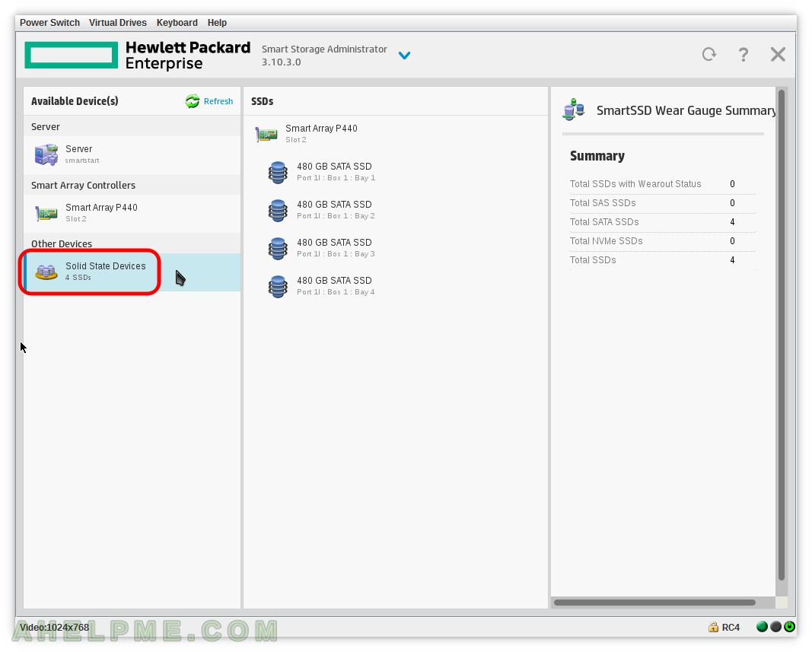Viewport: 812px width, 652px height.
Task: Select 480 GB SATA SSD in Bay 1
Action: (x=336, y=171)
